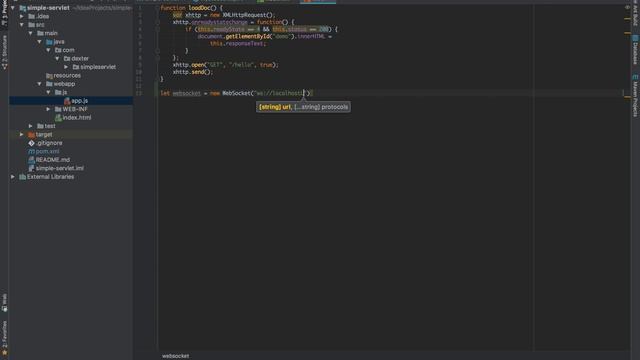Click the orange target folder icon
The width and height of the screenshot is (640, 360).
[x=31, y=134]
